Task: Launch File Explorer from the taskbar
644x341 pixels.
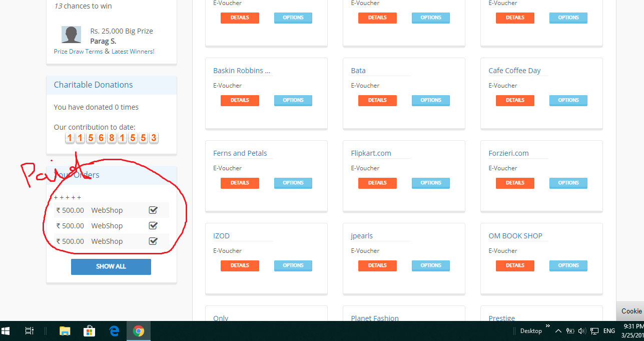Action: coord(65,331)
